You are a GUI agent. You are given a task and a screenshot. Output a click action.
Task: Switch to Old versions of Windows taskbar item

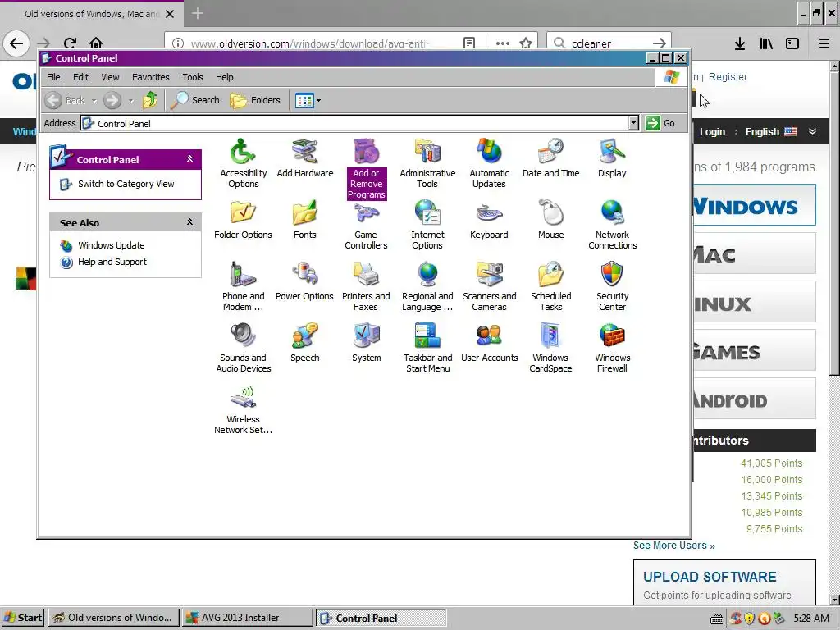(x=113, y=618)
